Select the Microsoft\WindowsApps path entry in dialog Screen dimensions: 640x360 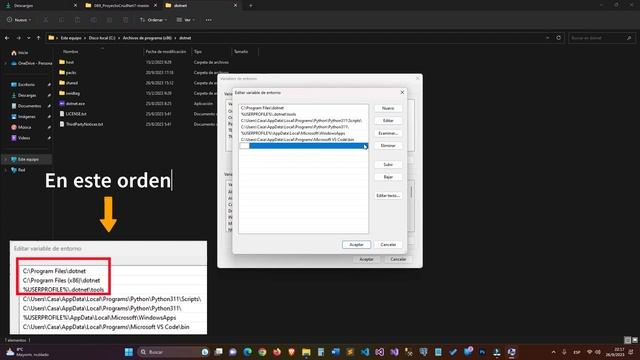pos(303,133)
